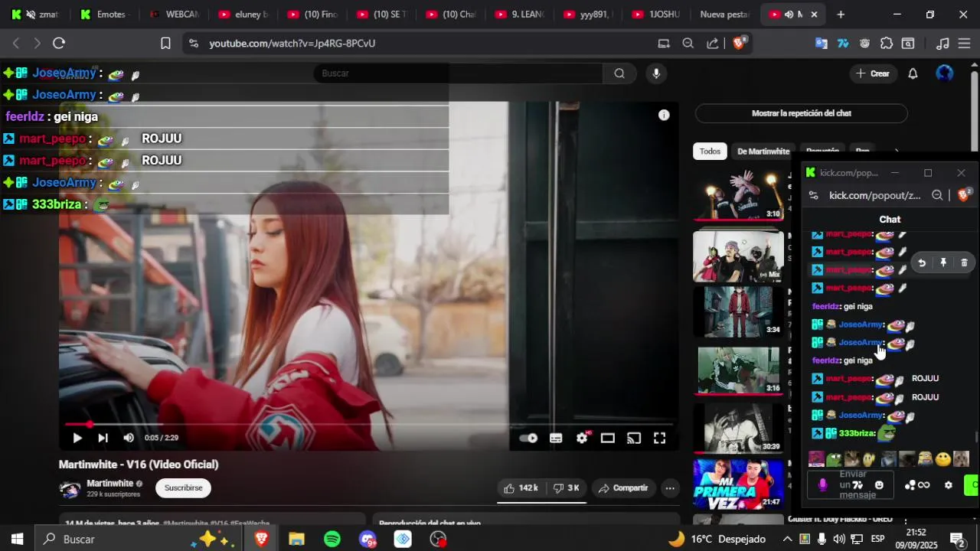Share page via address bar icon
This screenshot has width=980, height=551.
tap(713, 44)
